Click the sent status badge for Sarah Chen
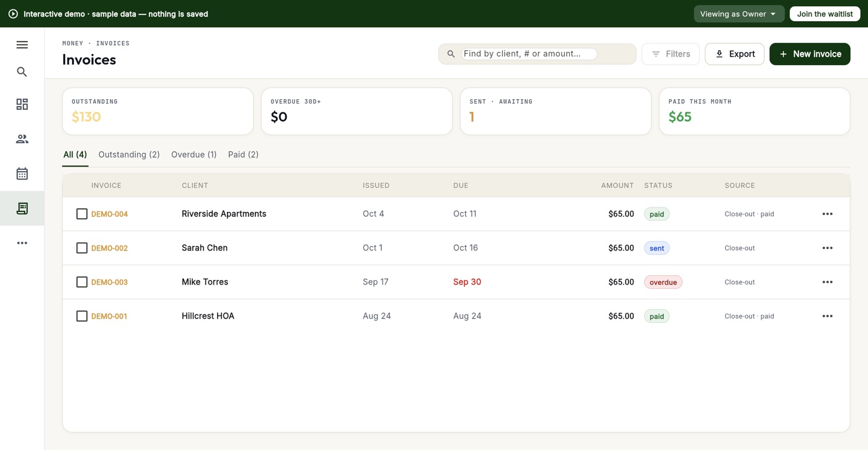The width and height of the screenshot is (868, 450). (657, 248)
